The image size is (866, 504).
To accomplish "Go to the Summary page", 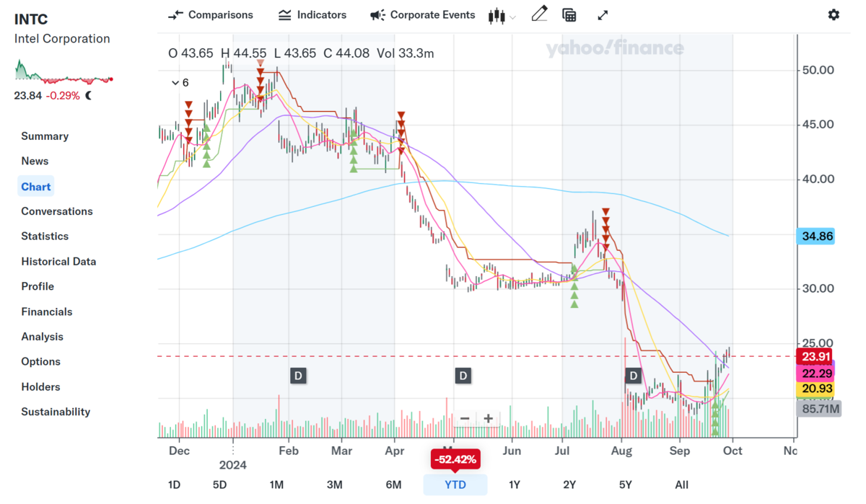I will (45, 136).
